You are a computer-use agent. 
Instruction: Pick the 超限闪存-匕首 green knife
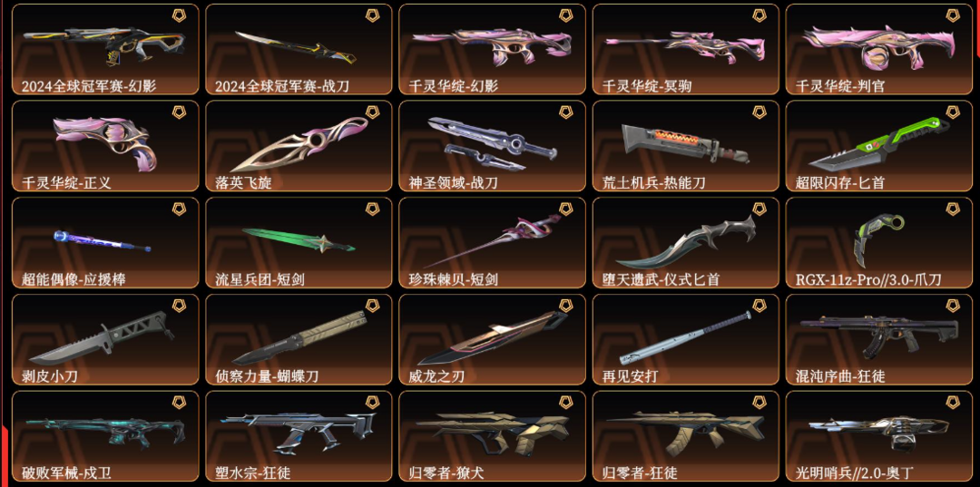(x=879, y=146)
